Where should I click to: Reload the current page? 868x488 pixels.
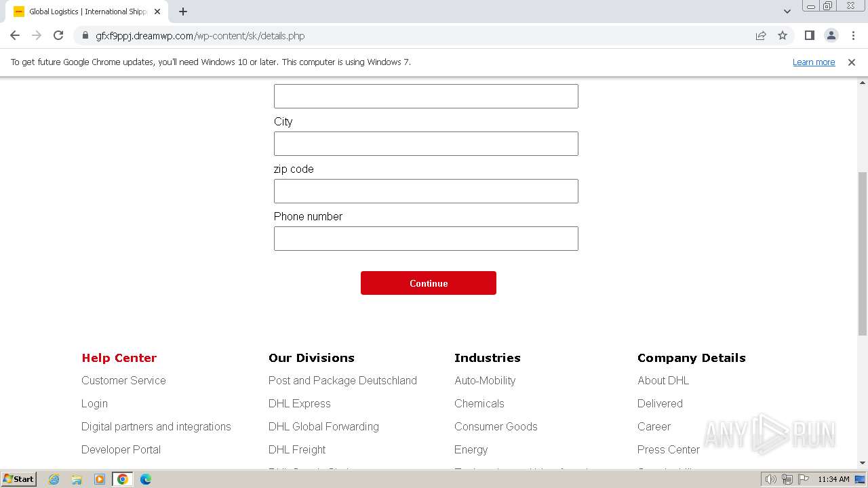coord(58,36)
